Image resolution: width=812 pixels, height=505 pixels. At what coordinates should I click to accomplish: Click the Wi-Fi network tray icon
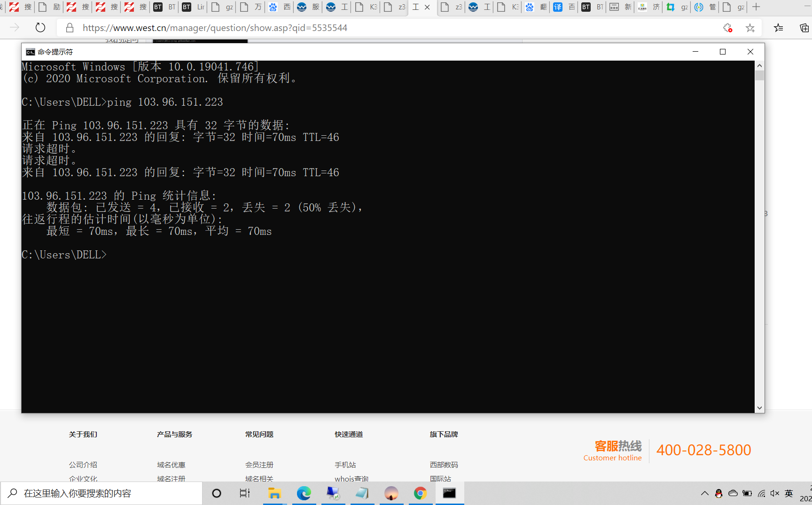coord(761,493)
